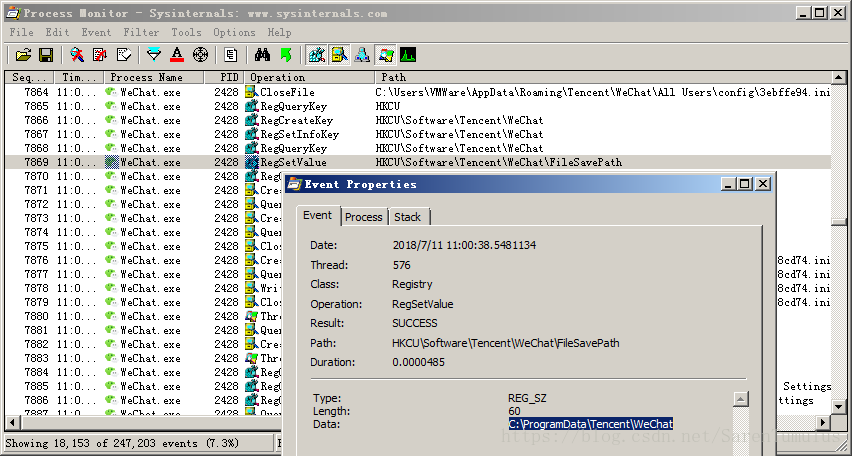Image resolution: width=852 pixels, height=456 pixels.
Task: Select the Include Process target crosshair icon
Action: [201, 54]
